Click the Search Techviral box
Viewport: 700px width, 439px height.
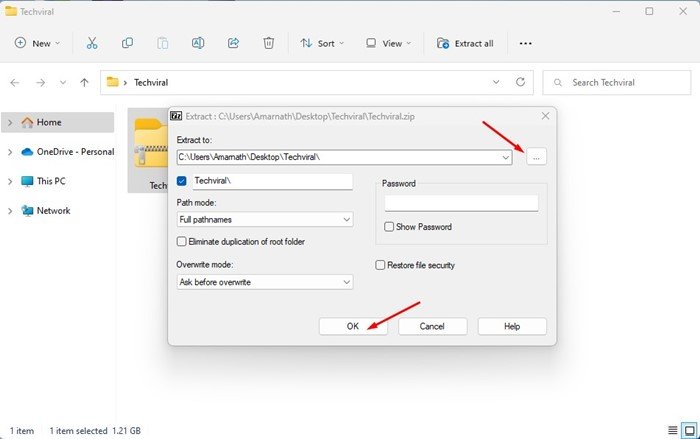tap(617, 83)
